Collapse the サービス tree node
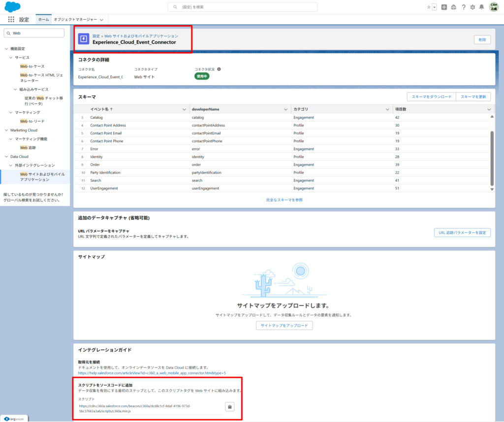Viewport: 504px width, 422px height. 11,58
